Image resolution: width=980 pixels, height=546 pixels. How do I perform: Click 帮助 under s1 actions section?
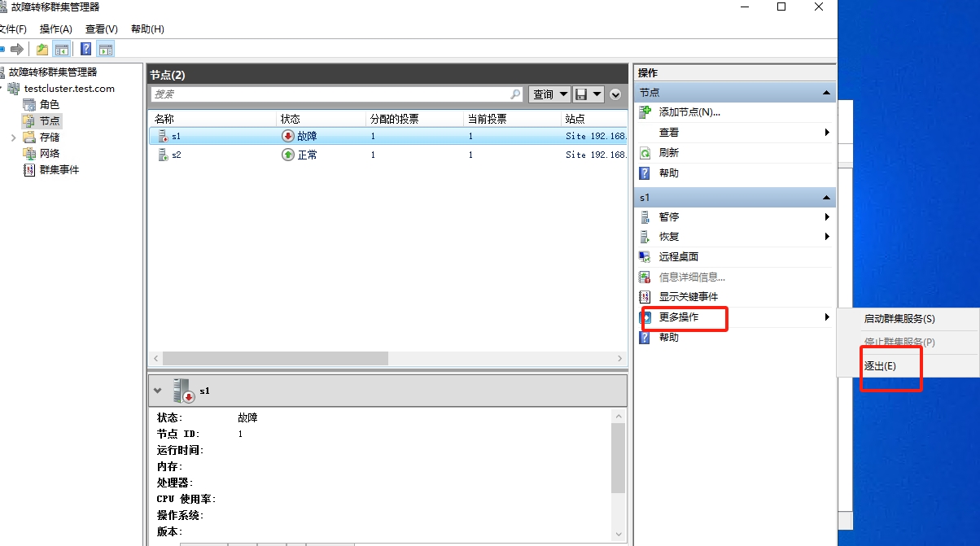click(x=669, y=338)
